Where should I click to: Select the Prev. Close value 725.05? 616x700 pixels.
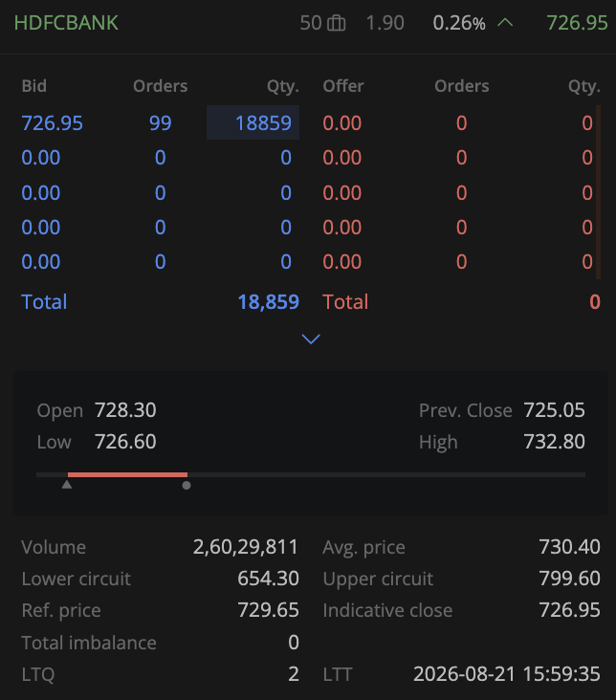pos(555,410)
